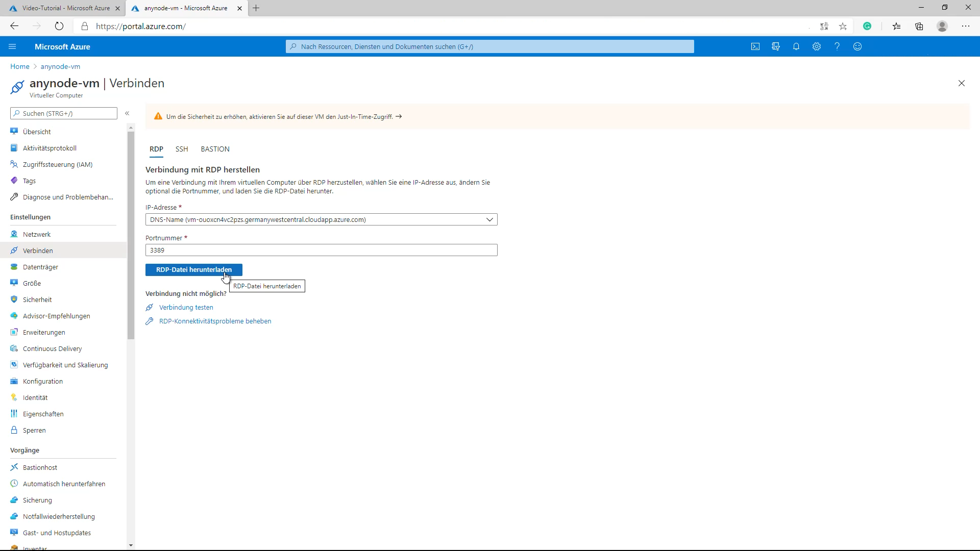Image resolution: width=980 pixels, height=551 pixels.
Task: Go to Home breadcrumb
Action: point(20,66)
